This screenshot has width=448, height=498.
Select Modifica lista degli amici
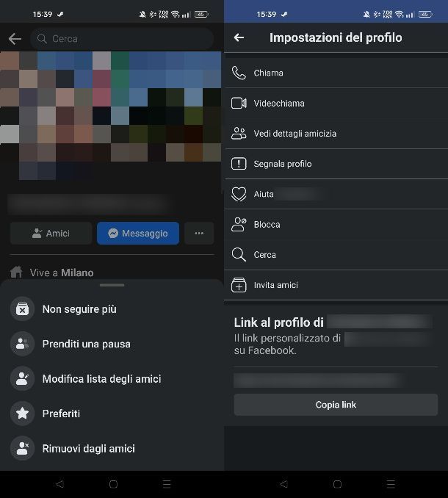tap(112, 379)
